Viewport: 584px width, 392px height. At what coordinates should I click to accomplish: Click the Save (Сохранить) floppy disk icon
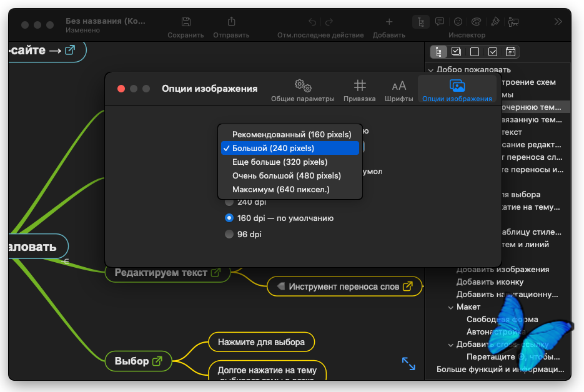pos(186,22)
